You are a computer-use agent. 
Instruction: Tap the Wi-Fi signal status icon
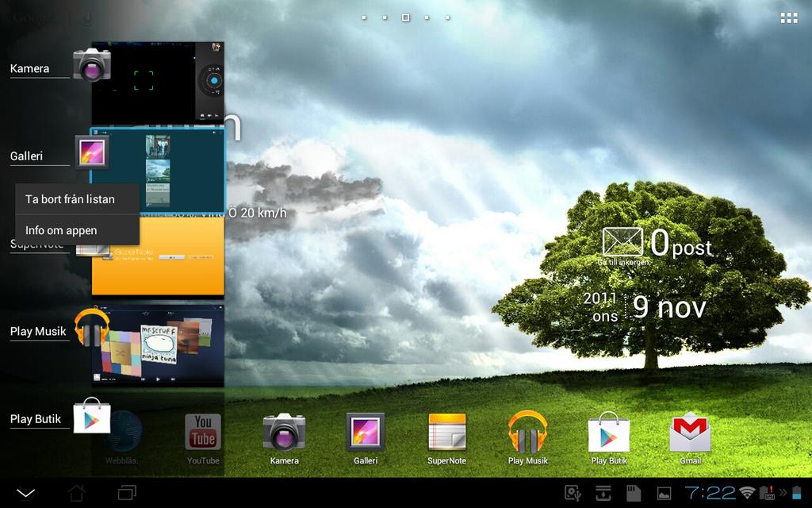(747, 492)
